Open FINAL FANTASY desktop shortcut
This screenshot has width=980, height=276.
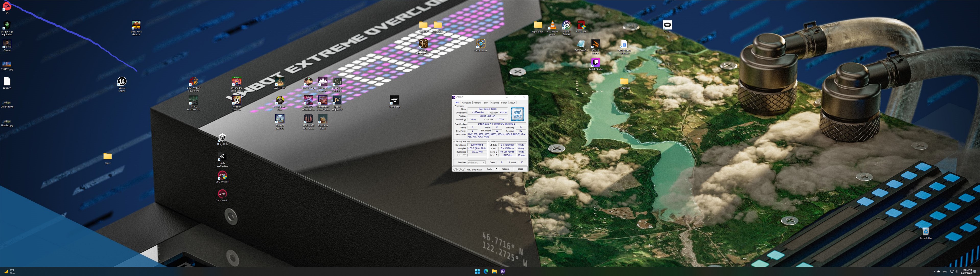(194, 103)
